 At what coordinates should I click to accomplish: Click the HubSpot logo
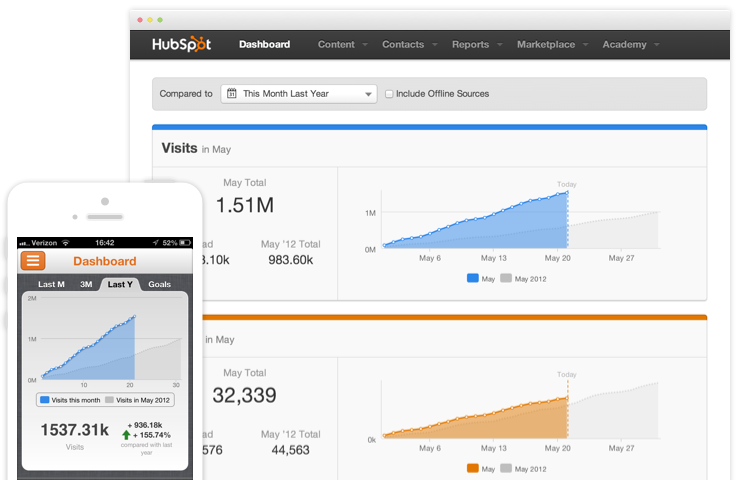(181, 44)
